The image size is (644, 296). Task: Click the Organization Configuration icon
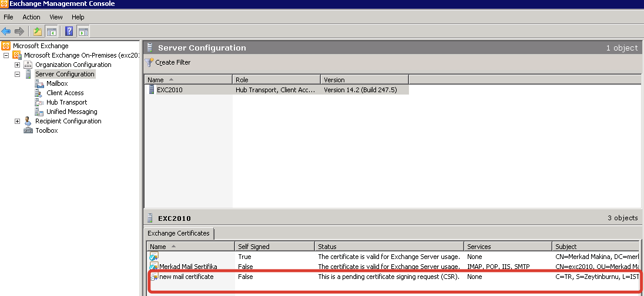coord(28,65)
